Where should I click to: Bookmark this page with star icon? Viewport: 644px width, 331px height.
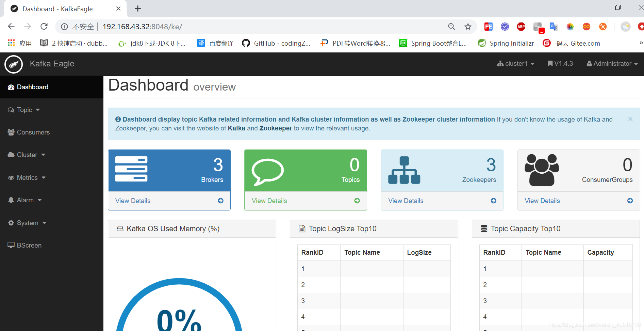468,27
